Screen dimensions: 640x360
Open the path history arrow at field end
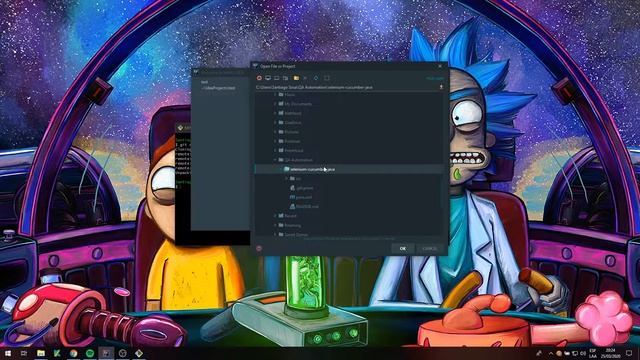tap(441, 87)
